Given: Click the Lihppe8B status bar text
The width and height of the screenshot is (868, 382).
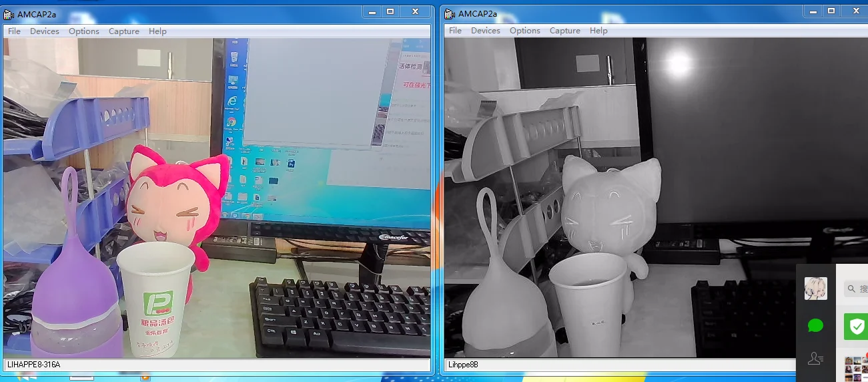Looking at the screenshot, I should 463,365.
